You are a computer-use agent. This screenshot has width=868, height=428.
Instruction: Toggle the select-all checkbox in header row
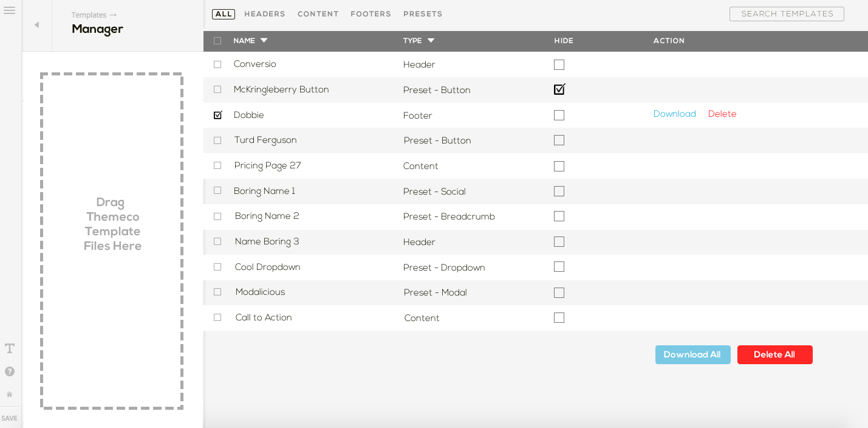coord(217,41)
